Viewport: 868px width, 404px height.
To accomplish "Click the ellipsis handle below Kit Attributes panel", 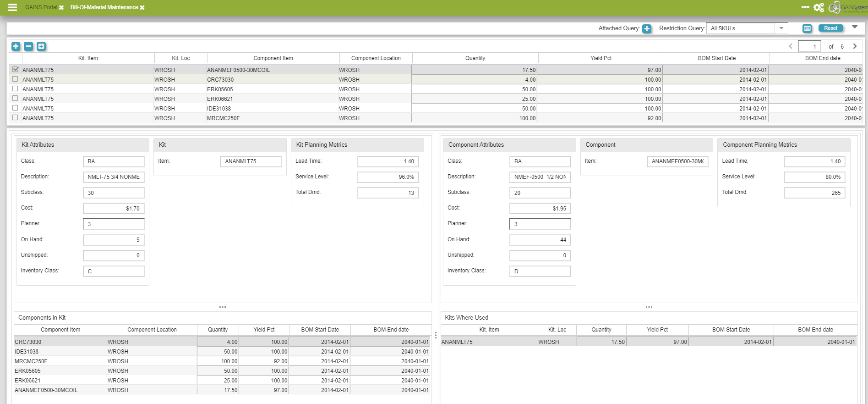I will tap(223, 307).
